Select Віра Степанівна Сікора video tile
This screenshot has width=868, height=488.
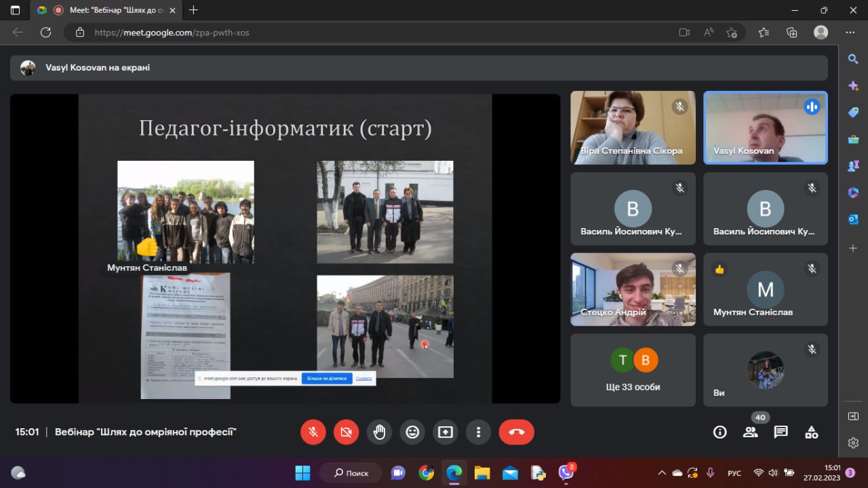633,128
